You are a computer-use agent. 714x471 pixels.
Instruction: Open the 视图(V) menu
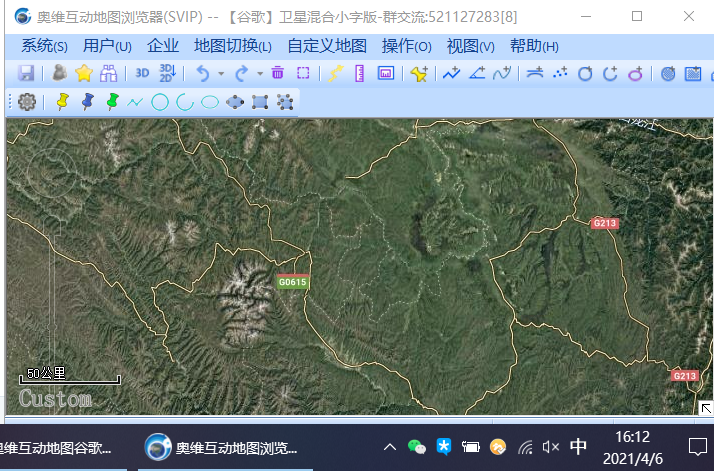pyautogui.click(x=470, y=46)
